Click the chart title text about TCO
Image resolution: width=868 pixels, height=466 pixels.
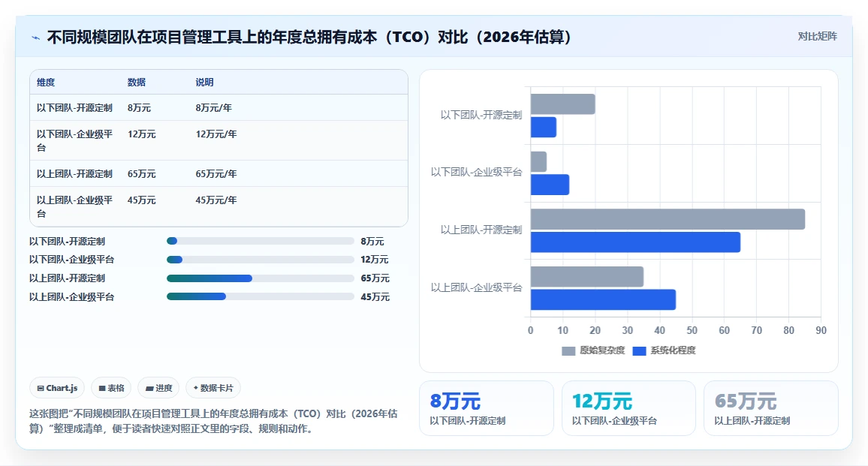(309, 37)
